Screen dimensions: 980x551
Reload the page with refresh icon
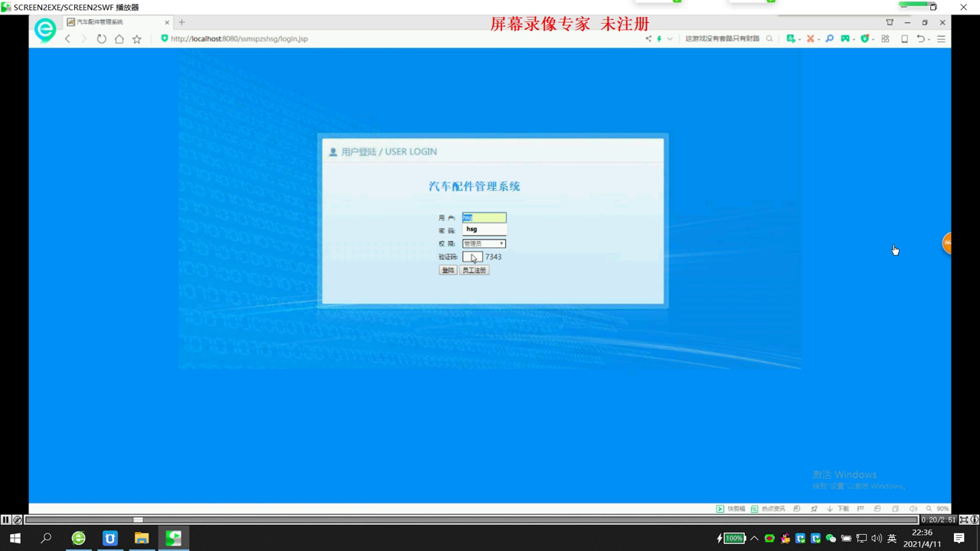point(101,38)
